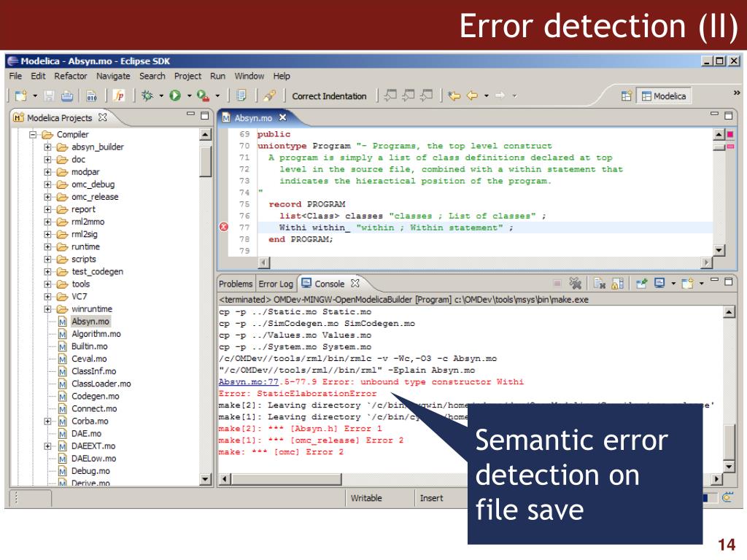Click the red error marker on line 77
The width and height of the screenshot is (747, 560).
[x=223, y=227]
